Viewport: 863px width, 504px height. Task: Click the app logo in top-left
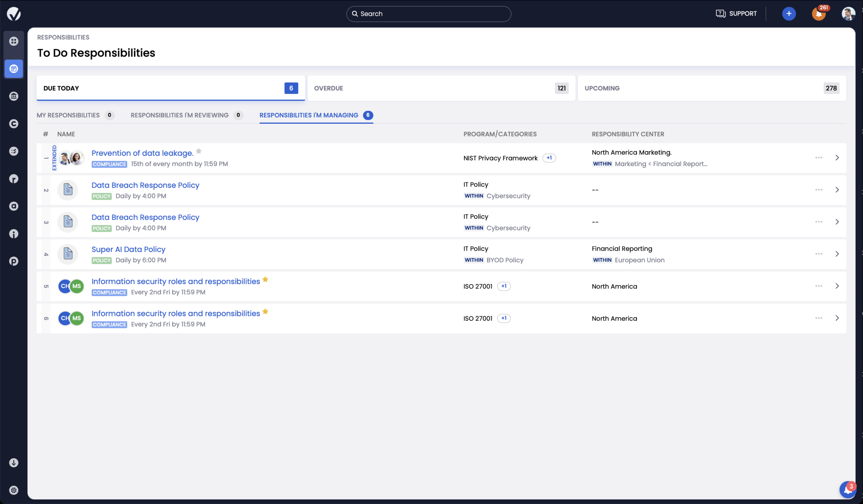[x=14, y=14]
